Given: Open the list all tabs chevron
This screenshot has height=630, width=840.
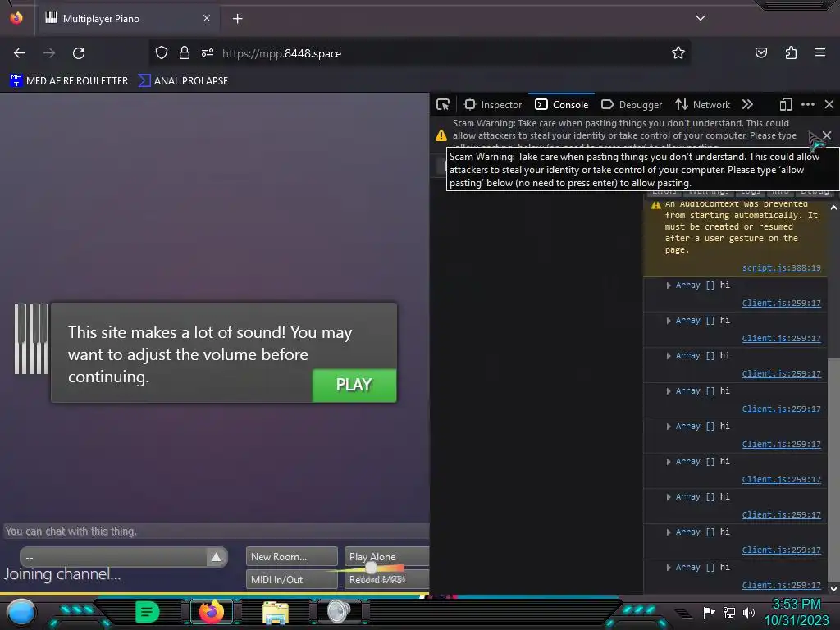Looking at the screenshot, I should tap(701, 18).
